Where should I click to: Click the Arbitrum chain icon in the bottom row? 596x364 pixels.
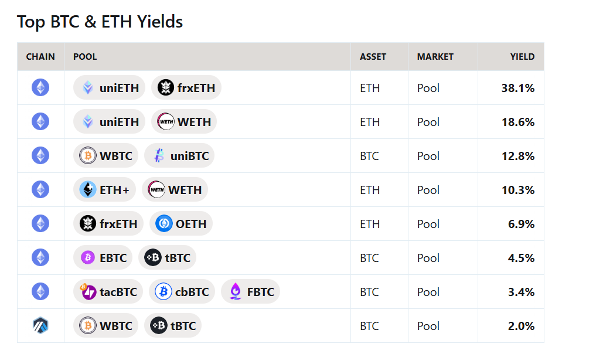pos(40,325)
